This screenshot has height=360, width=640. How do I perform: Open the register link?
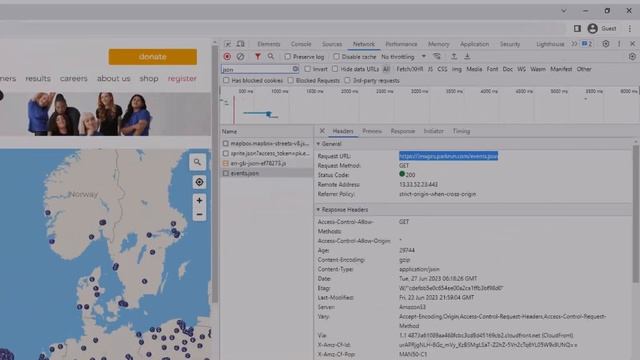(182, 78)
